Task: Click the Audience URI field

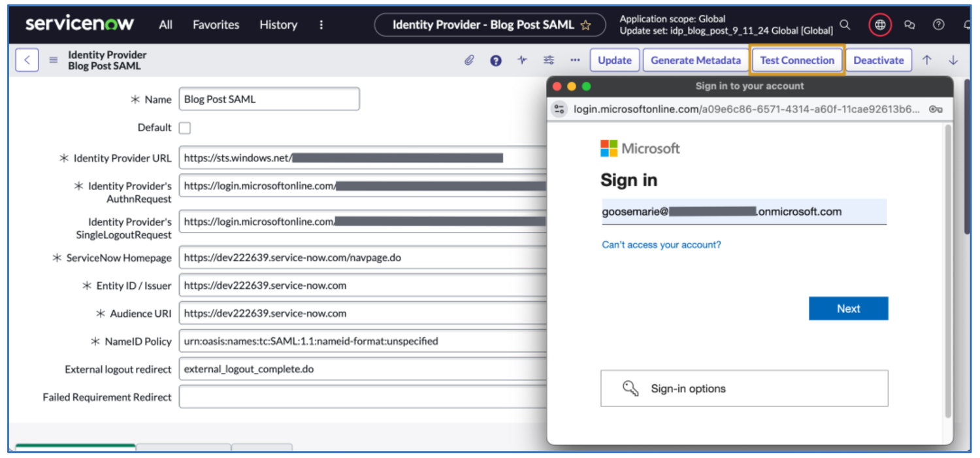Action: pyautogui.click(x=363, y=314)
